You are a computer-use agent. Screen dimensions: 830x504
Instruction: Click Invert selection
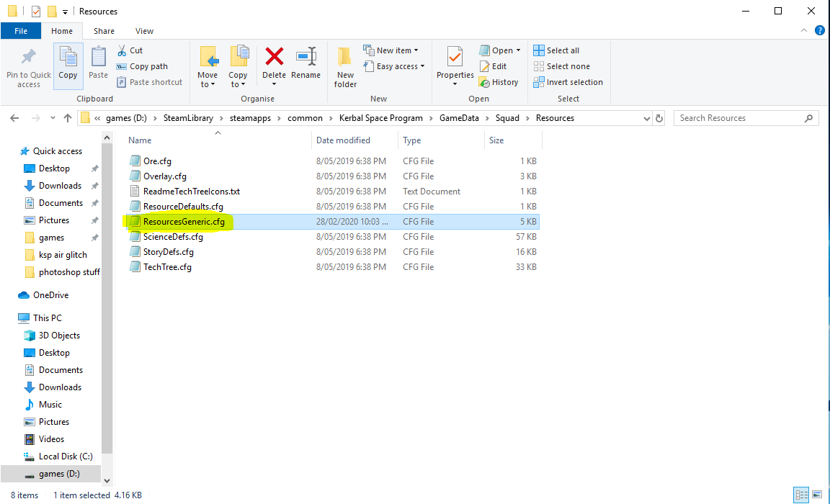(568, 82)
